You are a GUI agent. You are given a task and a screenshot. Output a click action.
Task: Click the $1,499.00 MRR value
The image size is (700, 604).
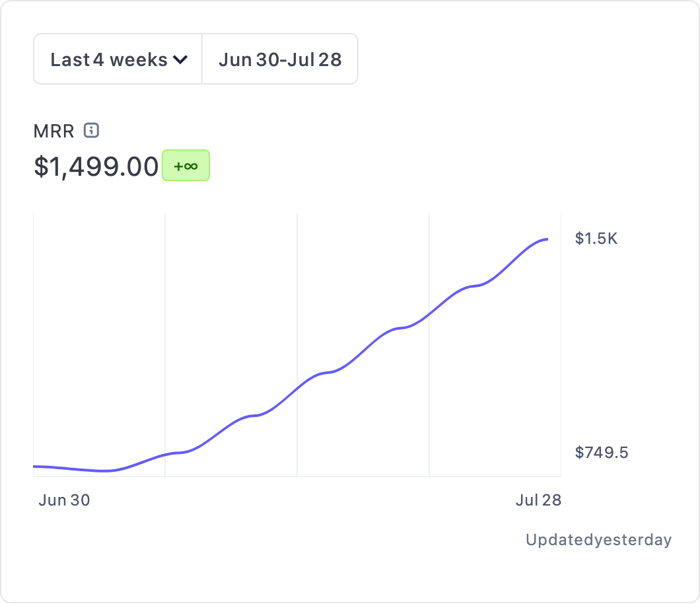point(96,167)
